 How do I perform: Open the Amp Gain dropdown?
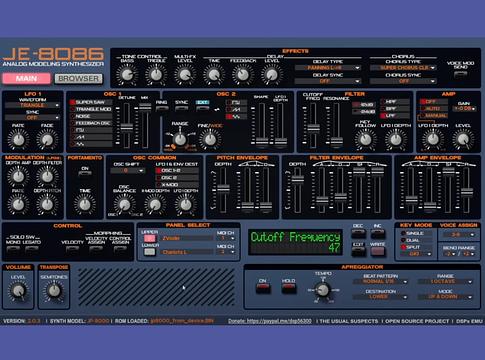point(464,109)
